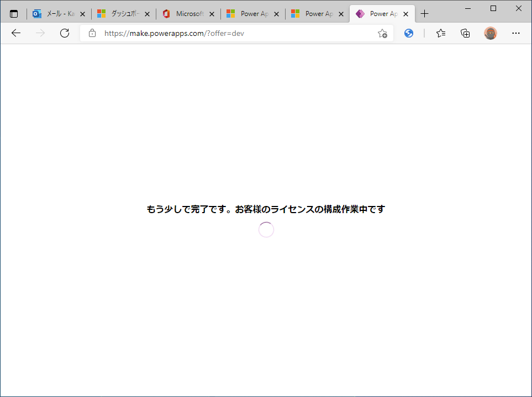Screen dimensions: 532x397
Task: View site security lock information
Action: coord(92,33)
